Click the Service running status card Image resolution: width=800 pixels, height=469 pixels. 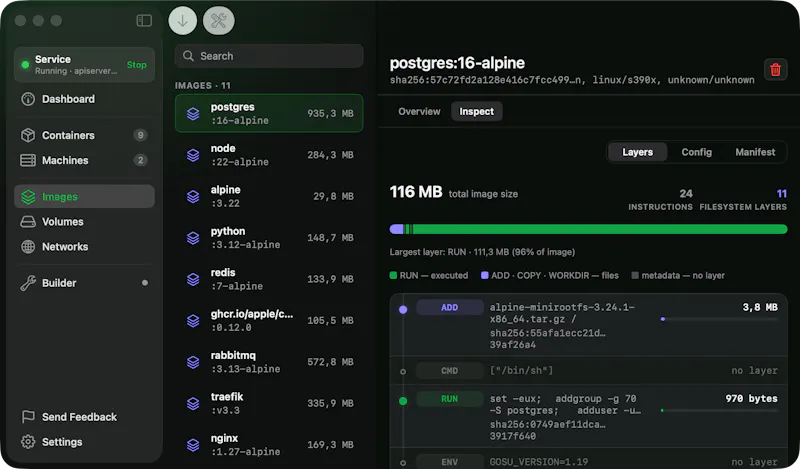click(x=84, y=65)
